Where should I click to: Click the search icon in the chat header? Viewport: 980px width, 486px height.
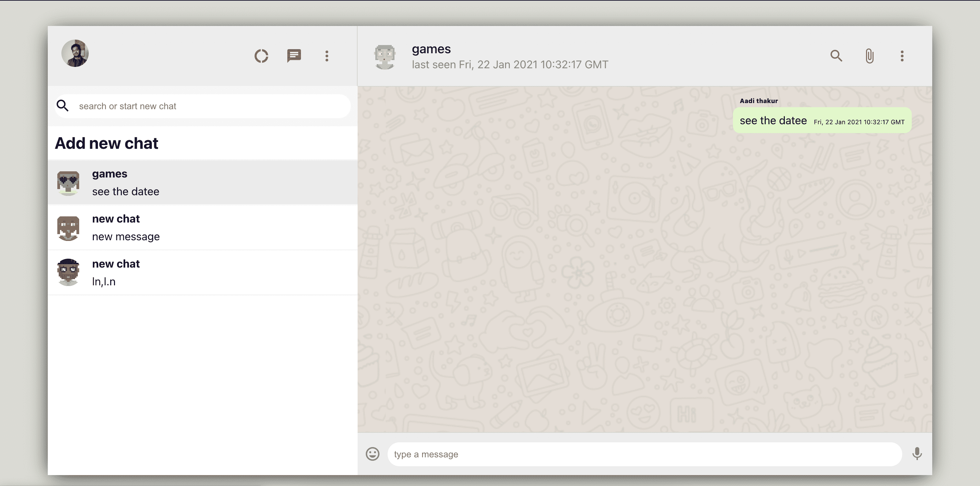836,56
